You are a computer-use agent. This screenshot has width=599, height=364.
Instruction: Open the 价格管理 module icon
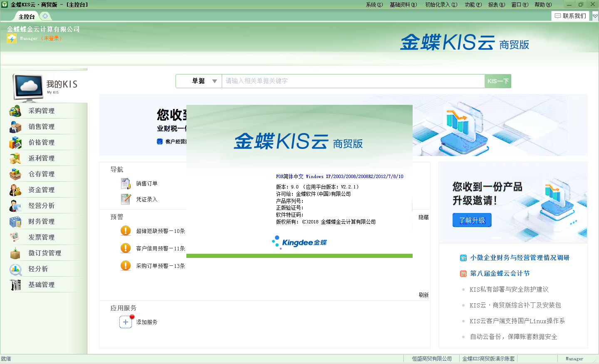pos(15,143)
